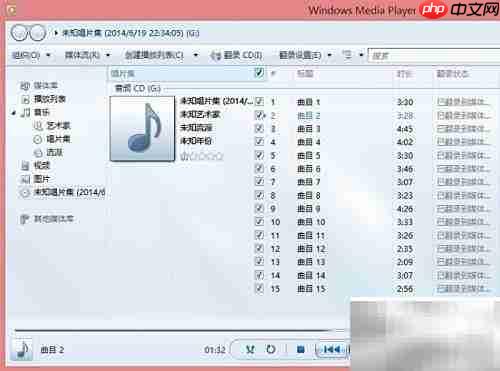Select track title 曲目 4
The height and width of the screenshot is (371, 500).
(308, 142)
